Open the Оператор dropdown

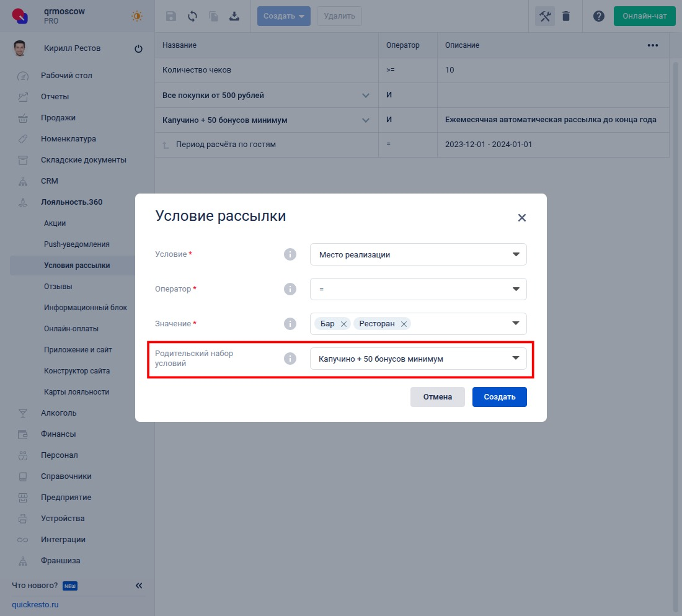418,289
